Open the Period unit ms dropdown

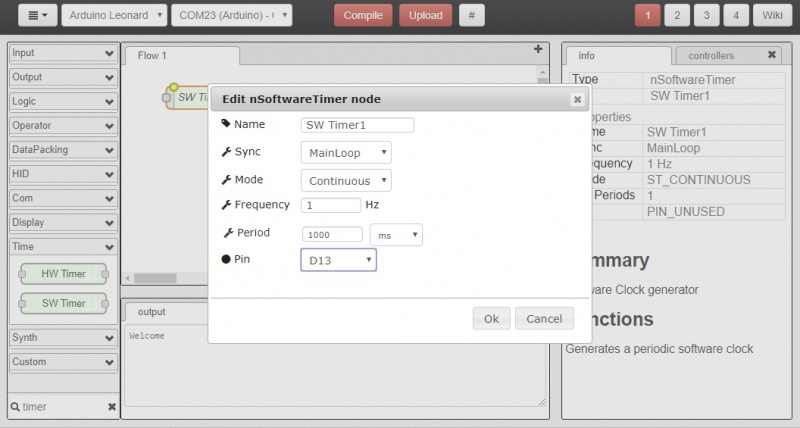396,235
